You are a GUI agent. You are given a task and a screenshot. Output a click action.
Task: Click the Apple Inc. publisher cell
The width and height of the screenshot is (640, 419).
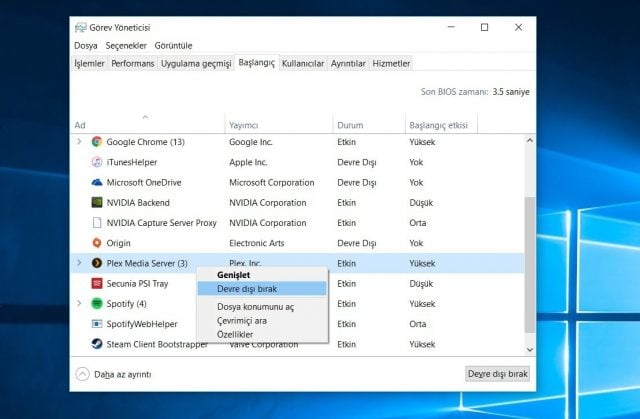click(248, 162)
